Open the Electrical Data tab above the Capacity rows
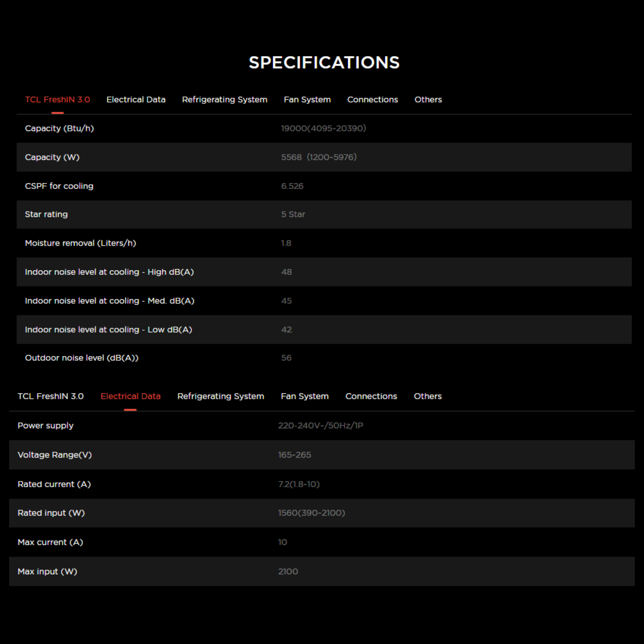The width and height of the screenshot is (644, 644). coord(136,100)
